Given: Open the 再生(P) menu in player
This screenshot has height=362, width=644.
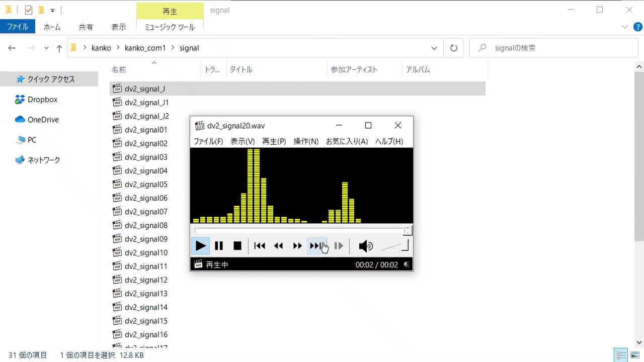Looking at the screenshot, I should 274,141.
